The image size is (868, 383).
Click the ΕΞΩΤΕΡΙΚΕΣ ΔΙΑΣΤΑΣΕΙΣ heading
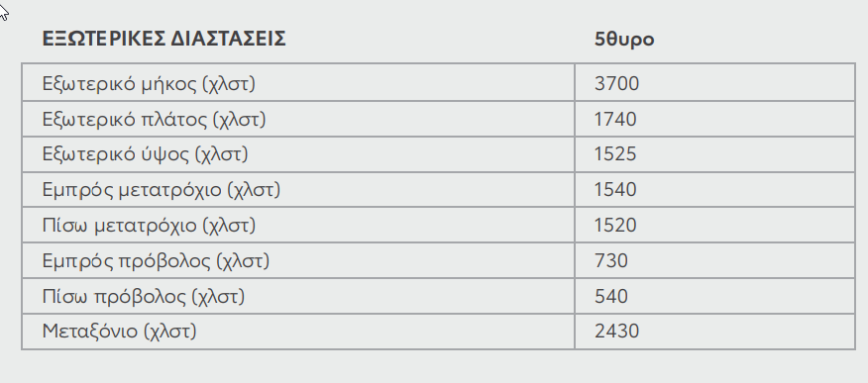click(163, 40)
